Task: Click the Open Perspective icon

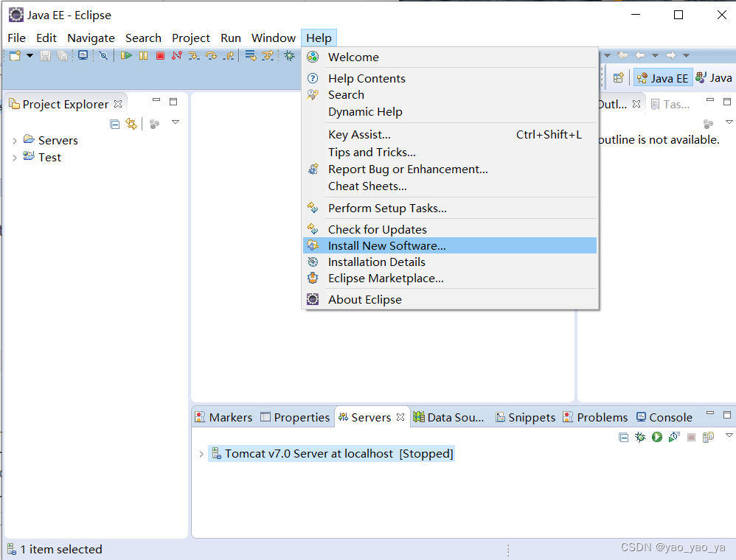Action: pos(619,78)
